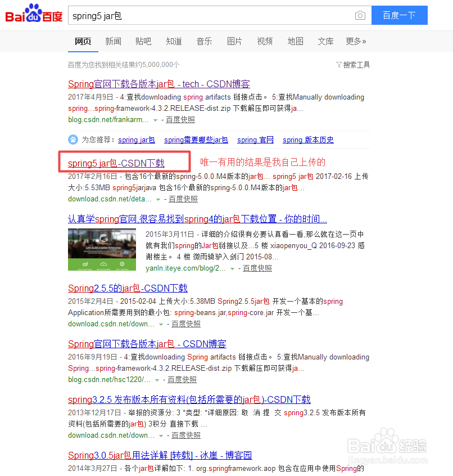This screenshot has height=476, width=453.
Task: Click the spring website thumbnail image
Action: [x=102, y=250]
